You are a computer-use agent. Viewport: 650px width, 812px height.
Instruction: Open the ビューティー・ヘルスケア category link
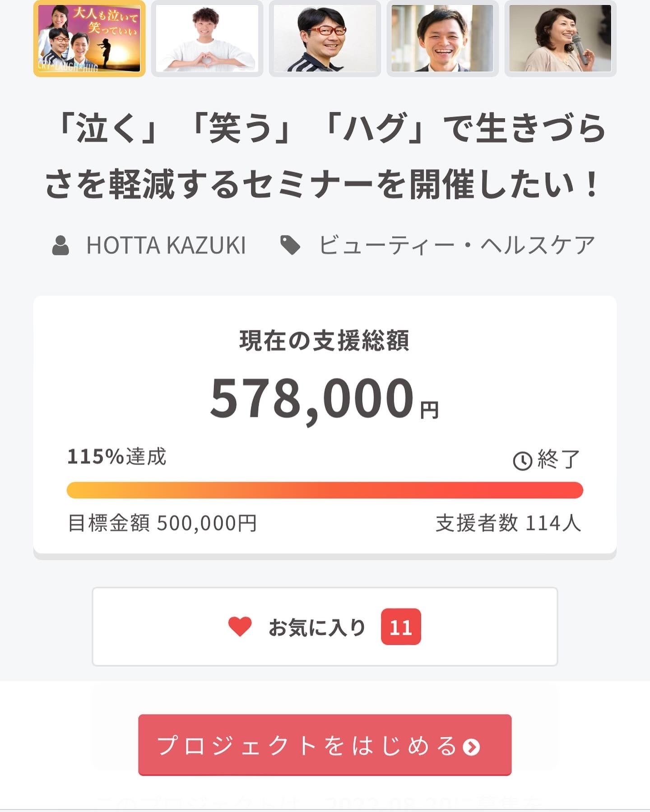pyautogui.click(x=456, y=245)
